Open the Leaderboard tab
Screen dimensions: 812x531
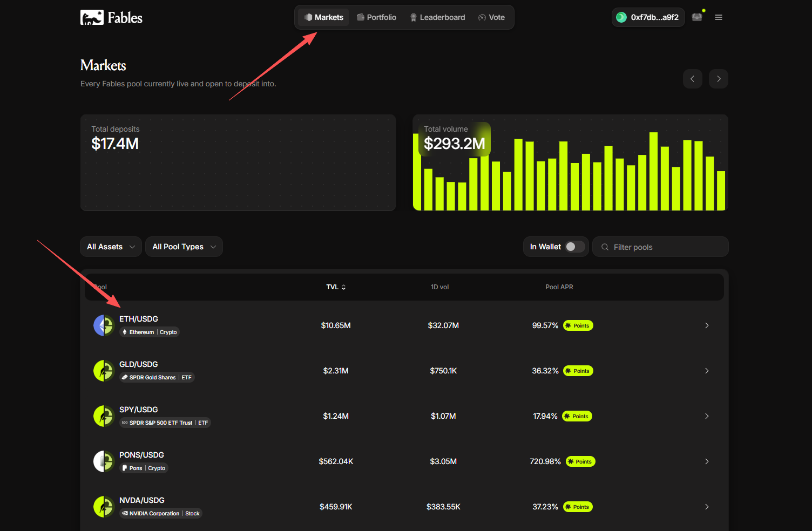tap(437, 17)
